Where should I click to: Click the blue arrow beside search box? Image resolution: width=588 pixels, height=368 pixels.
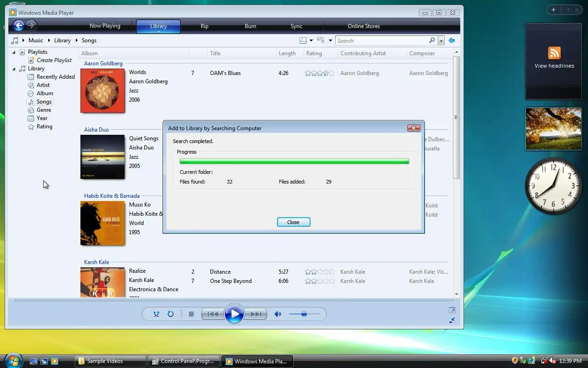pos(452,40)
